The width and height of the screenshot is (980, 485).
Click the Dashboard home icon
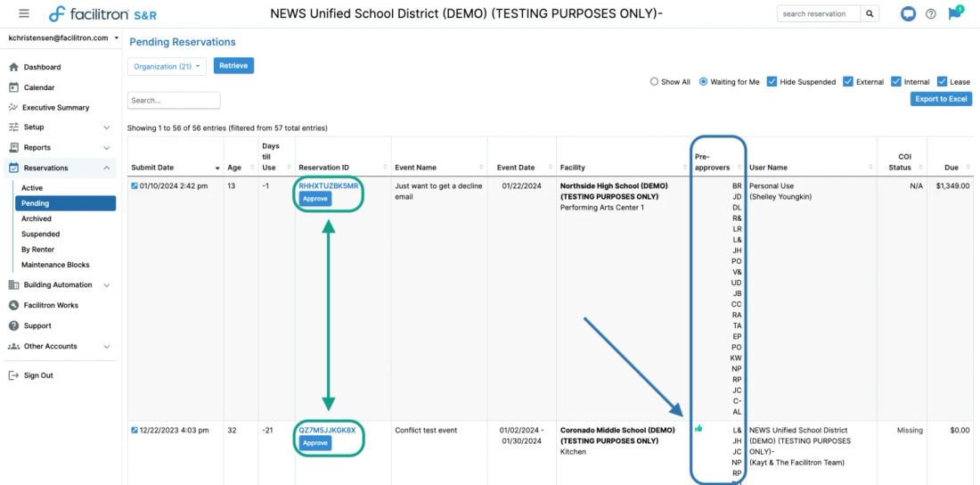tap(13, 67)
